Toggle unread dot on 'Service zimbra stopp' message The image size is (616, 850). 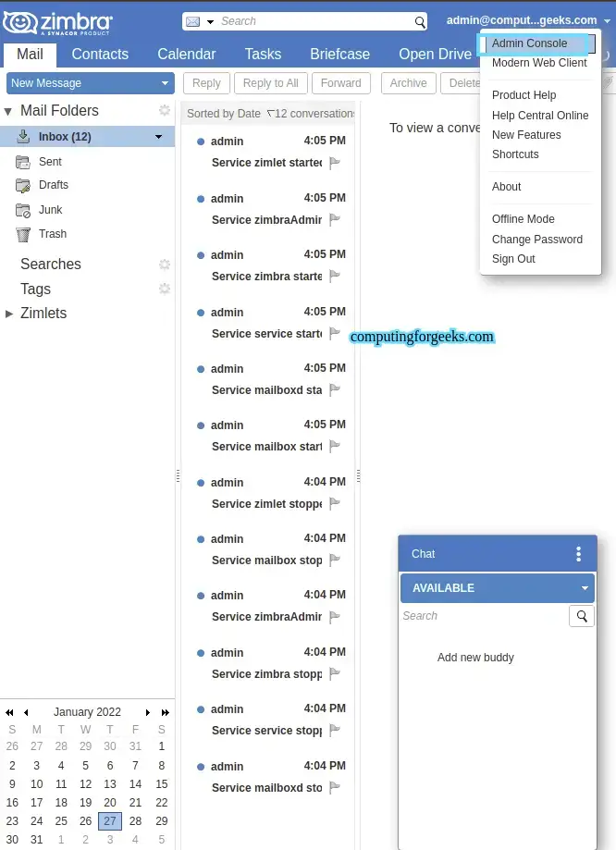(x=201, y=653)
